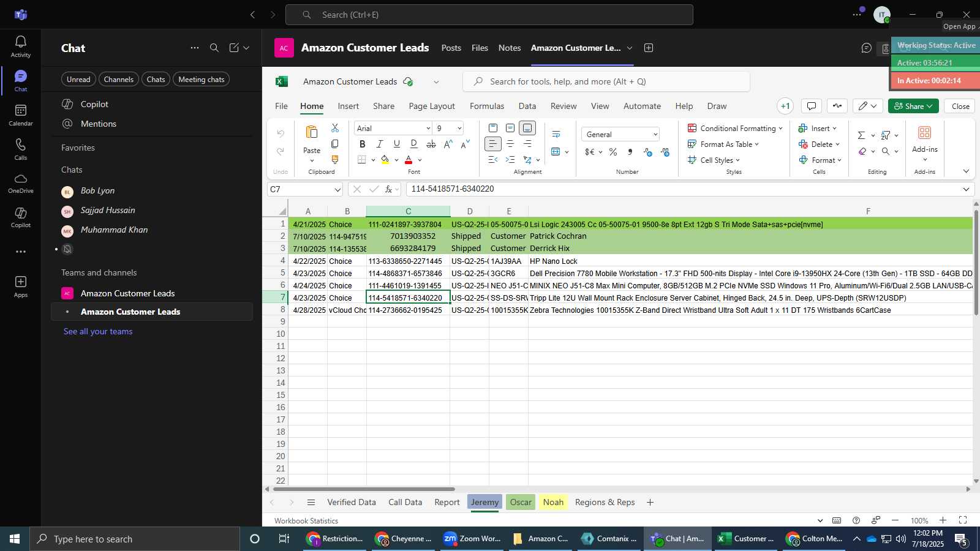This screenshot has height=551, width=980.
Task: Activate the Format Painter brush icon
Action: click(x=335, y=160)
